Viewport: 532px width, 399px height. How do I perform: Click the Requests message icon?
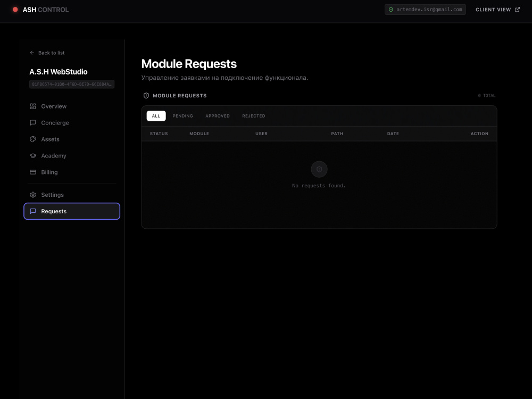click(33, 211)
